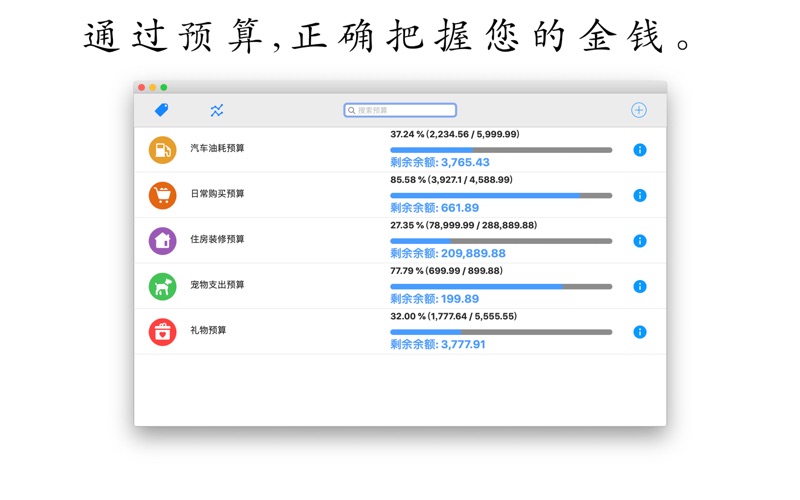Close the window with red button

pyautogui.click(x=141, y=87)
